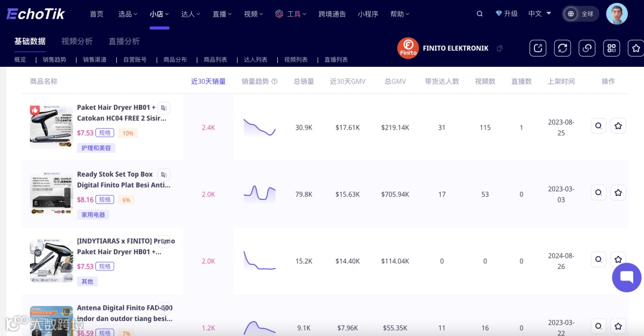
Task: Open the chat support bubble
Action: pos(626,277)
